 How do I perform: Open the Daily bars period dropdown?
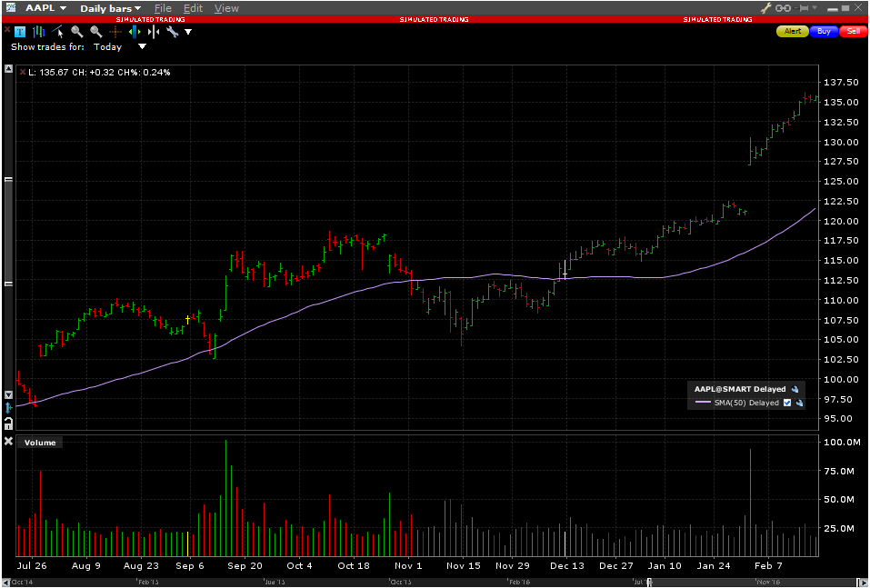click(x=110, y=8)
